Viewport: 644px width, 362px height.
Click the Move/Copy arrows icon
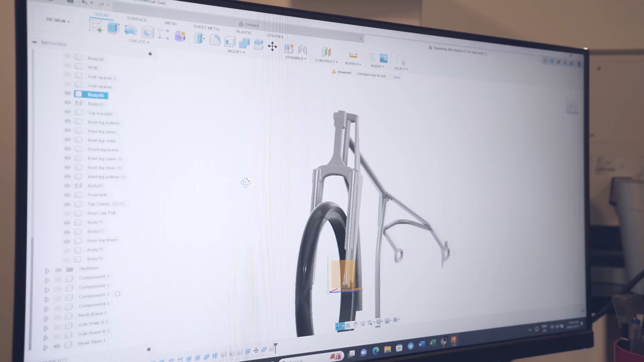[x=272, y=47]
